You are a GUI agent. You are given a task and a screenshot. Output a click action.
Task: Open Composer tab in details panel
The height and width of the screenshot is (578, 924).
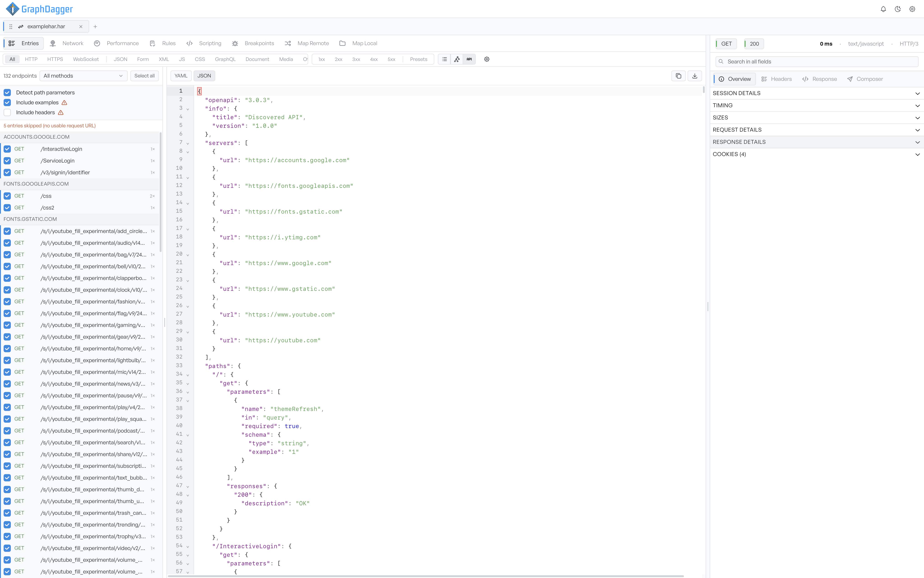865,79
